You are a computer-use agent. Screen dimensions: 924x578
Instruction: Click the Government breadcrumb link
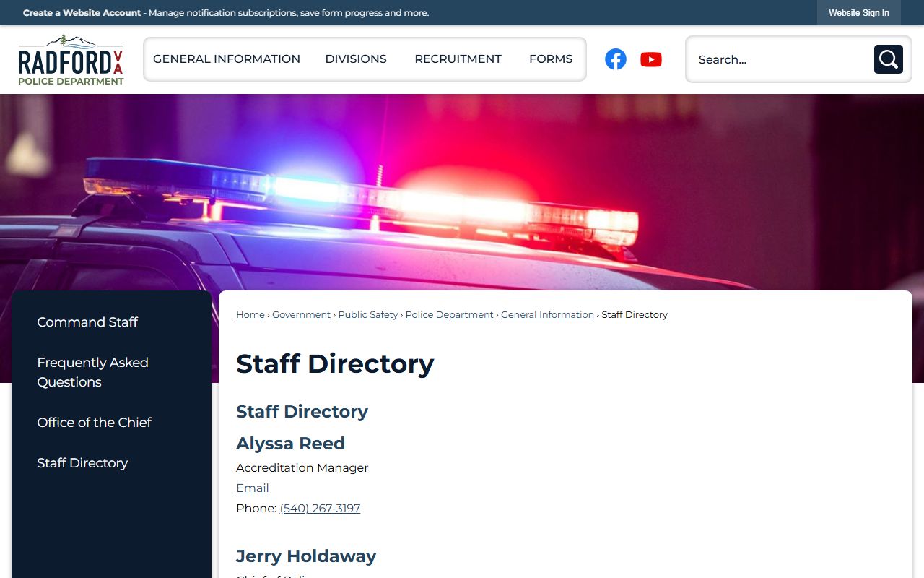pyautogui.click(x=301, y=315)
